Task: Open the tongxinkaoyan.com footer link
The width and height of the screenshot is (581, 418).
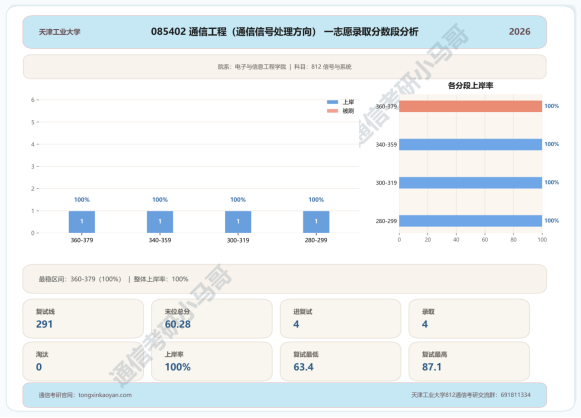Action: click(x=105, y=395)
